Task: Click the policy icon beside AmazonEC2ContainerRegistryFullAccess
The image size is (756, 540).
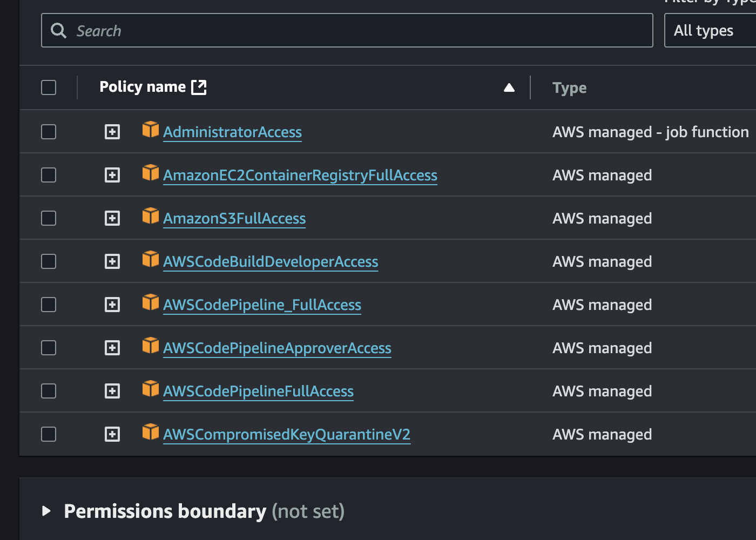Action: [151, 173]
